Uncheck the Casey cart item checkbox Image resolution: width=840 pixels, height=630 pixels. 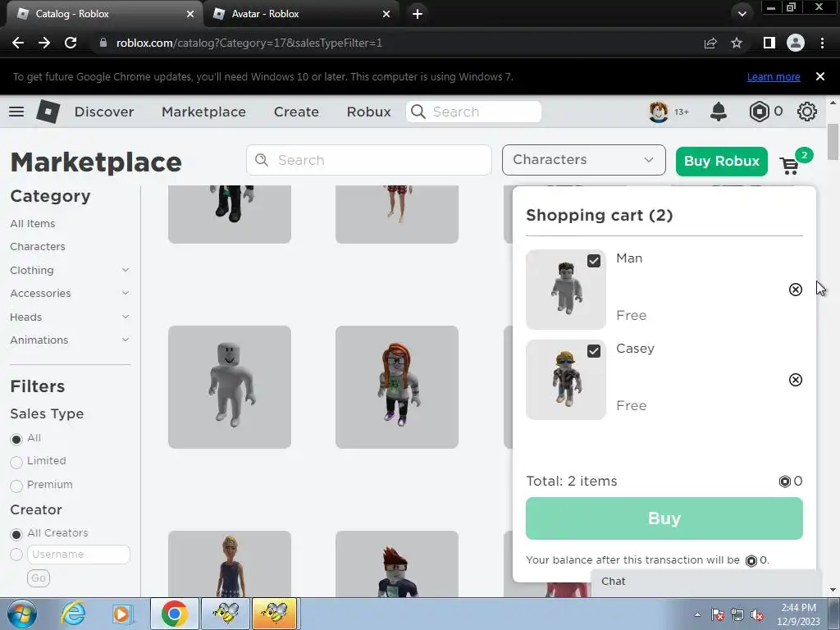pyautogui.click(x=594, y=351)
